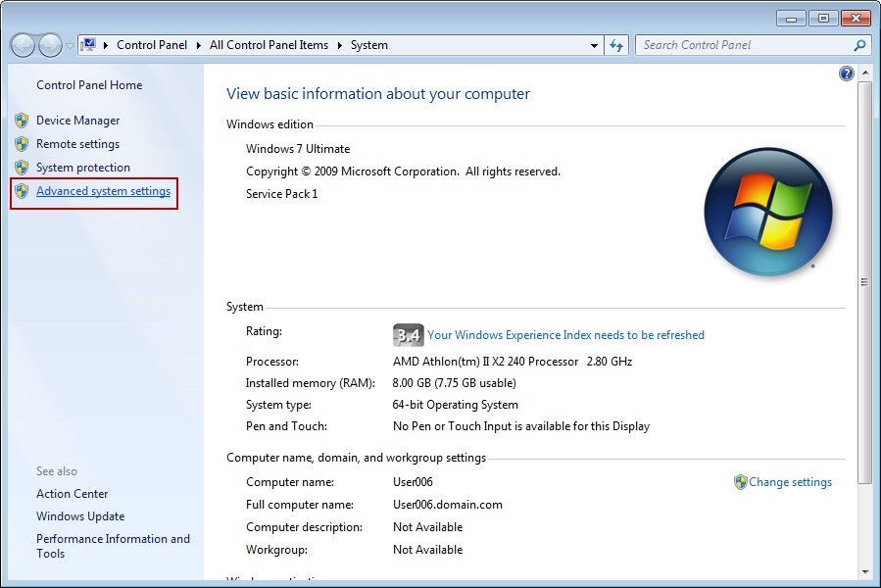Screen dimensions: 881x588
Task: Click in the Search Control Panel field
Action: tap(743, 45)
